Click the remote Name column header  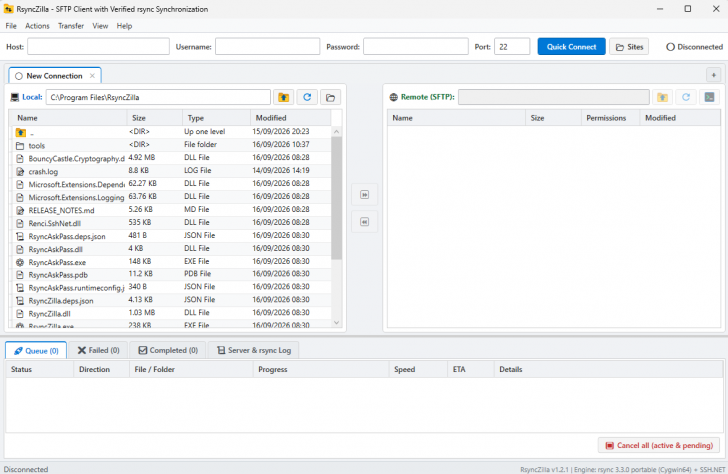coord(456,118)
